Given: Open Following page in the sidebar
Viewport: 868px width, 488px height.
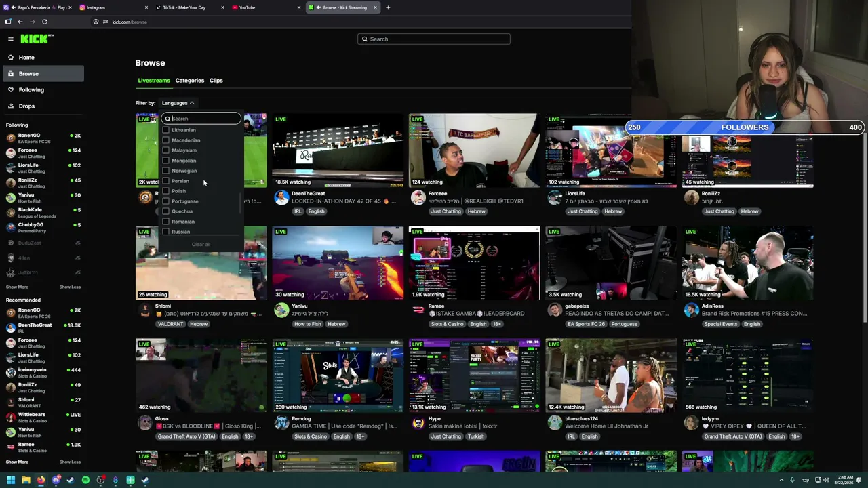Looking at the screenshot, I should point(43,89).
